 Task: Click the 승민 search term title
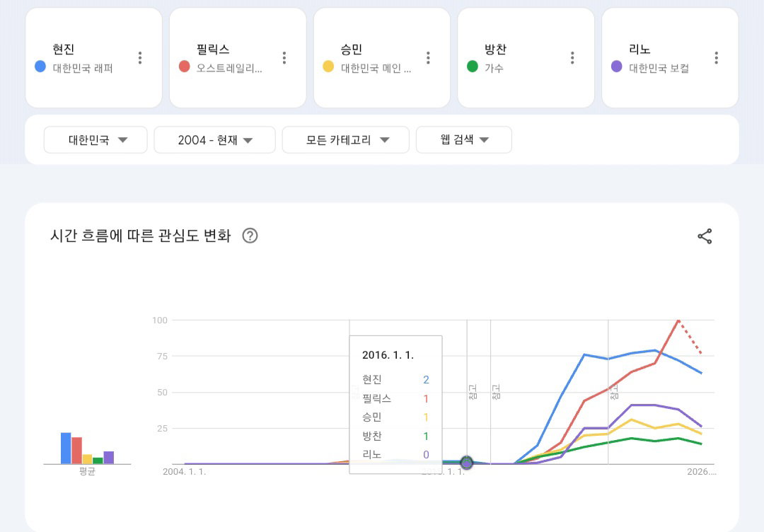(352, 50)
